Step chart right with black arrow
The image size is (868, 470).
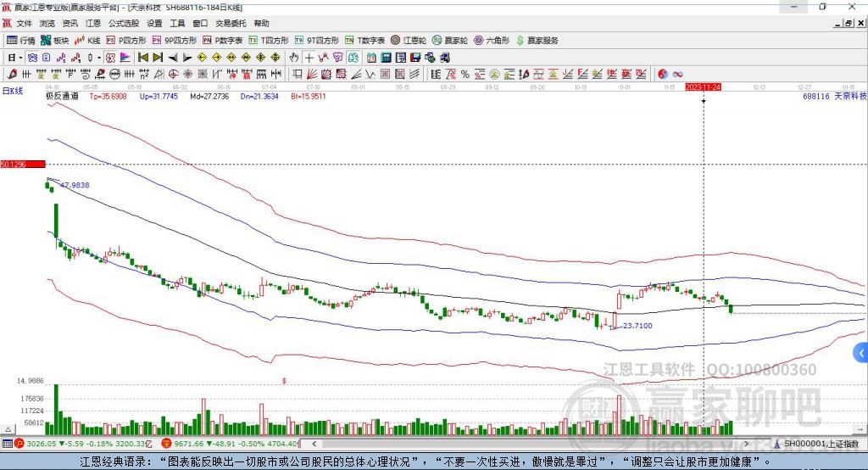coord(187,58)
